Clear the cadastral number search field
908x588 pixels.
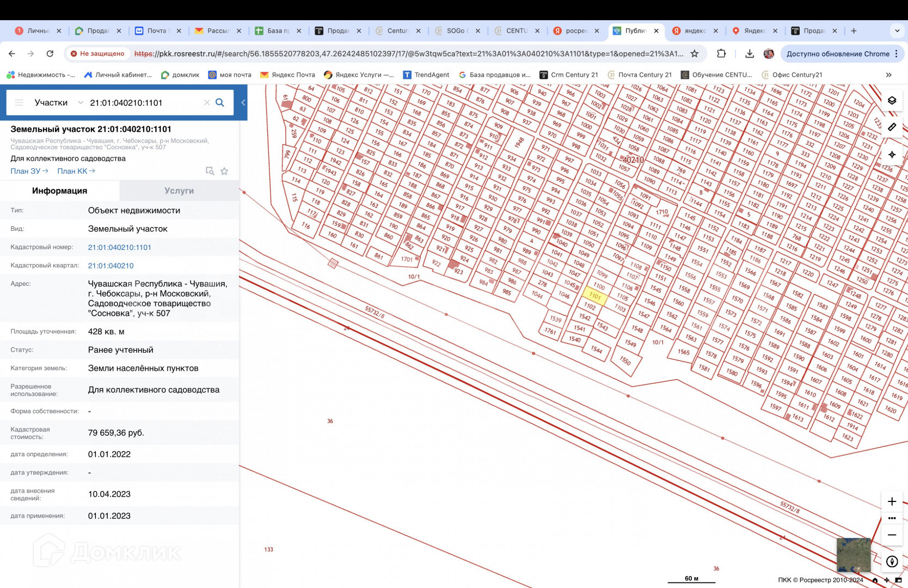click(207, 103)
